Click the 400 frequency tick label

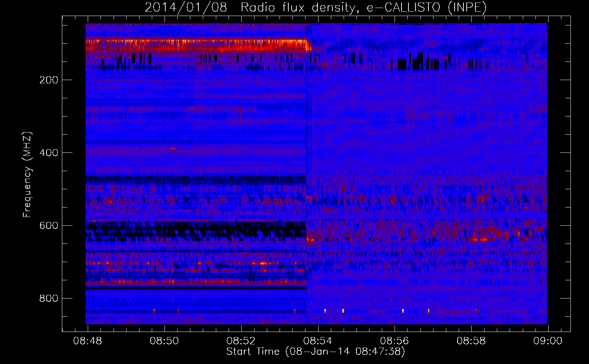tap(49, 153)
